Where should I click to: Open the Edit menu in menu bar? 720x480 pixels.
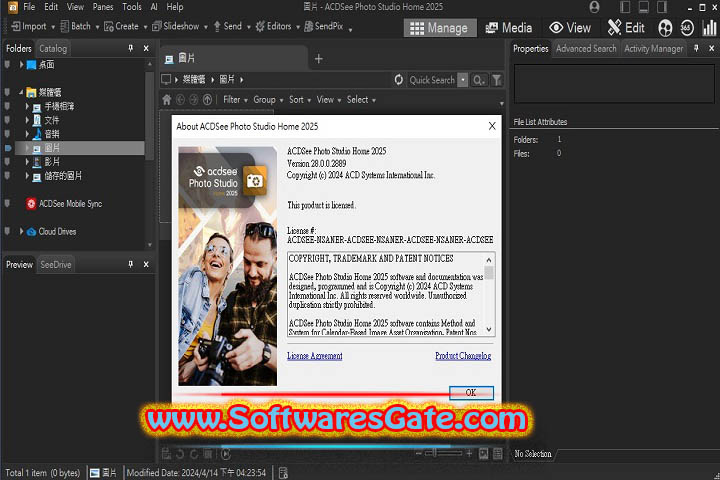(51, 7)
